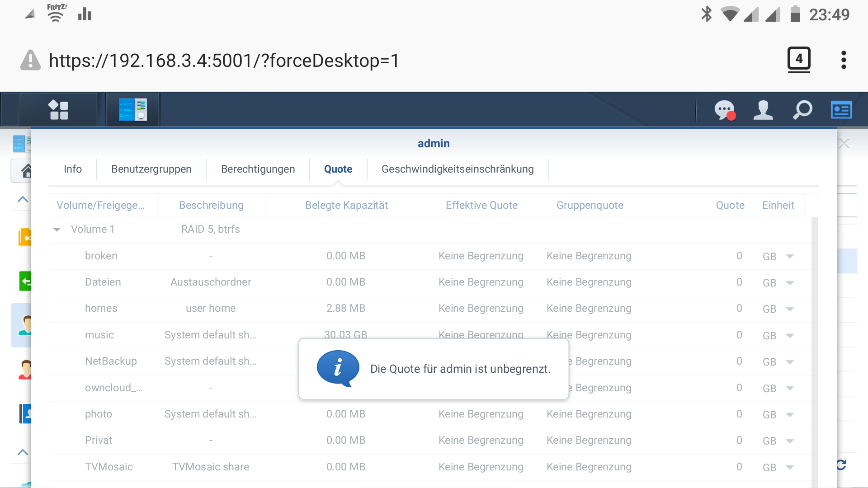The width and height of the screenshot is (868, 488).
Task: Switch to the Info tab
Action: coord(73,169)
